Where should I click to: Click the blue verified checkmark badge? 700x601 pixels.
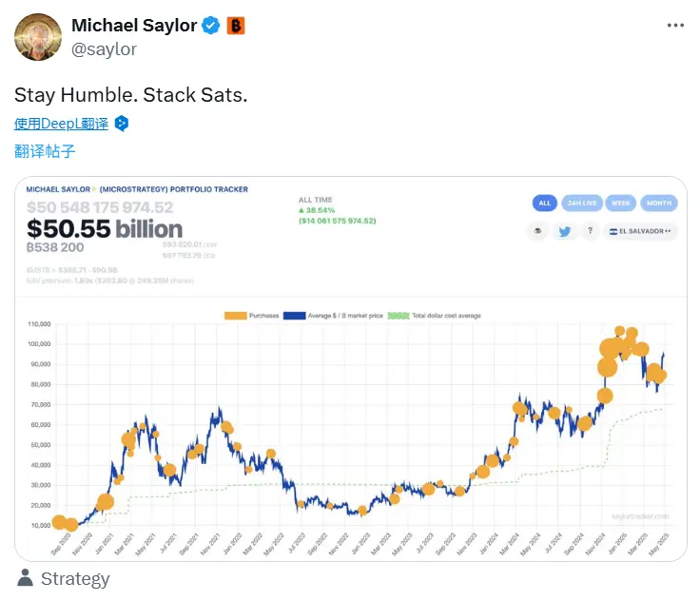coord(212,27)
